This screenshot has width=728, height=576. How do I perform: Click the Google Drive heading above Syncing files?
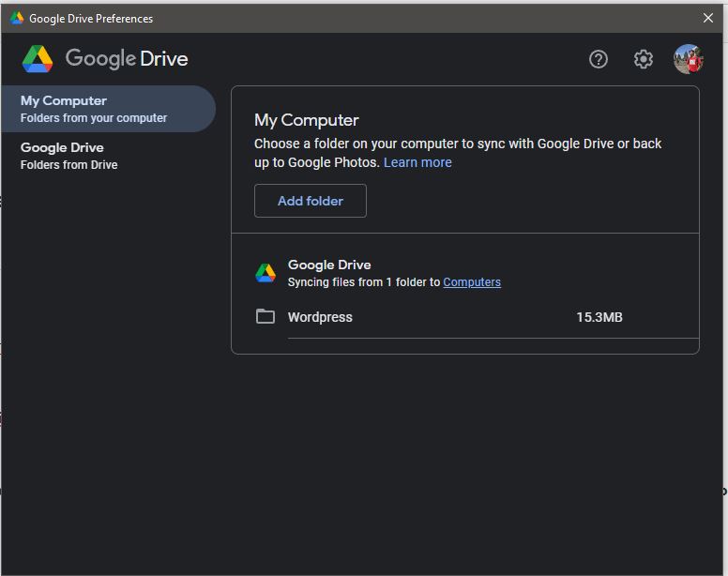[329, 265]
